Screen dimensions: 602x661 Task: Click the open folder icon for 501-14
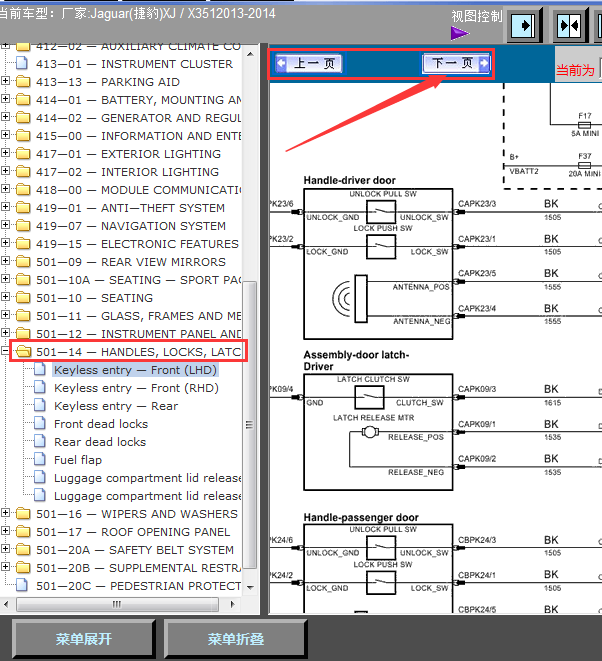coord(23,352)
